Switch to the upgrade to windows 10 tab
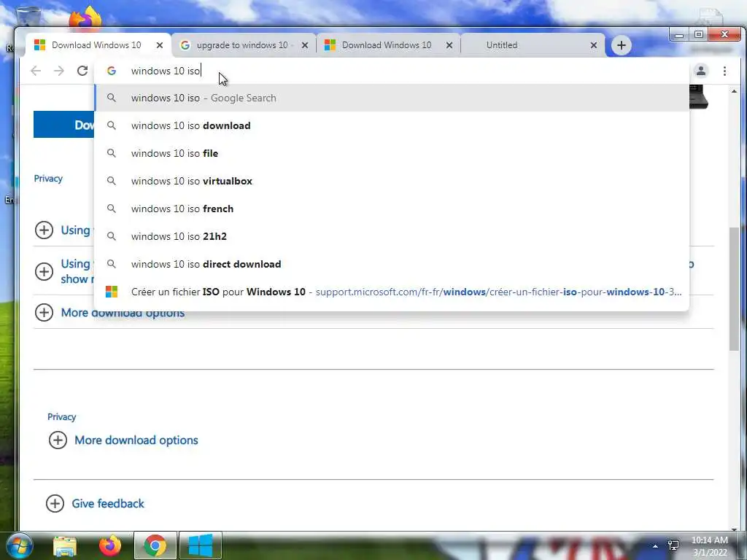 tap(242, 45)
